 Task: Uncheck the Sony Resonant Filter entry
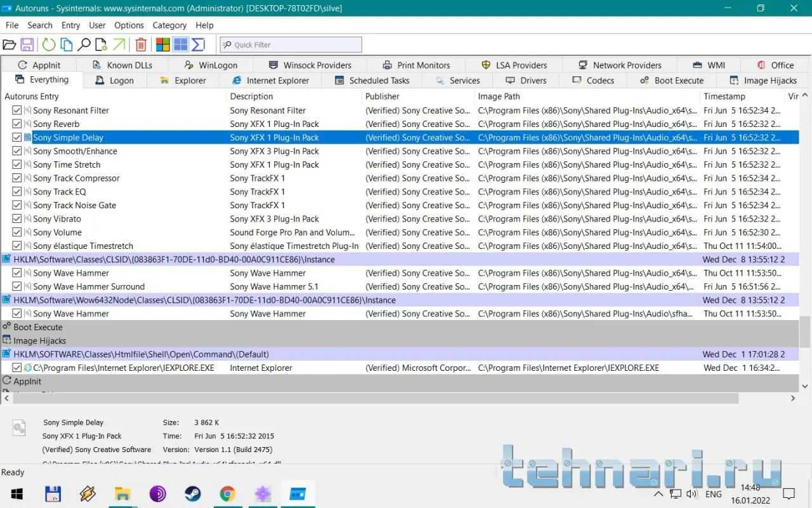[x=17, y=110]
